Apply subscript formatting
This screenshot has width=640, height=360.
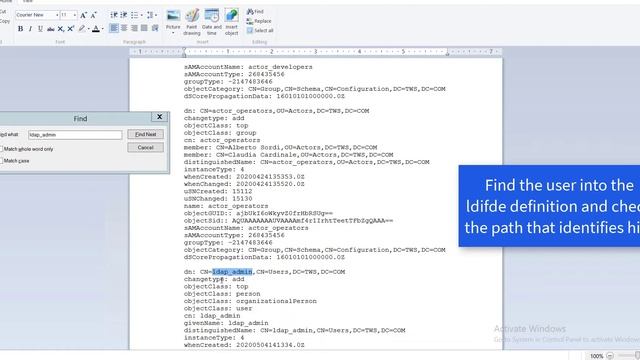tap(60, 29)
